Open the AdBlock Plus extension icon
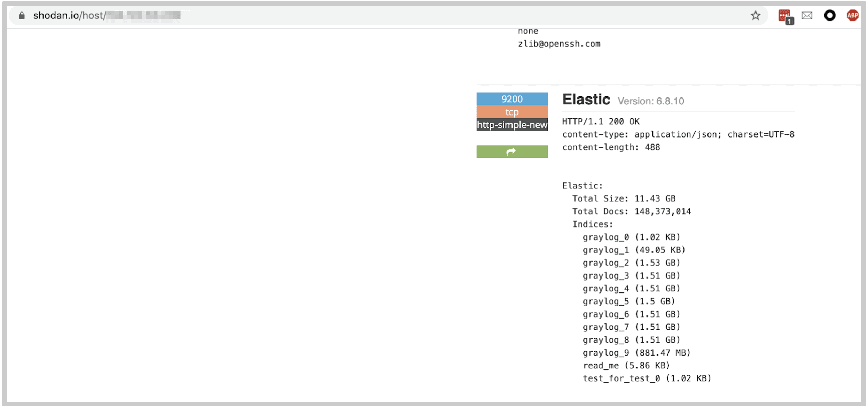This screenshot has width=868, height=406. click(x=852, y=15)
